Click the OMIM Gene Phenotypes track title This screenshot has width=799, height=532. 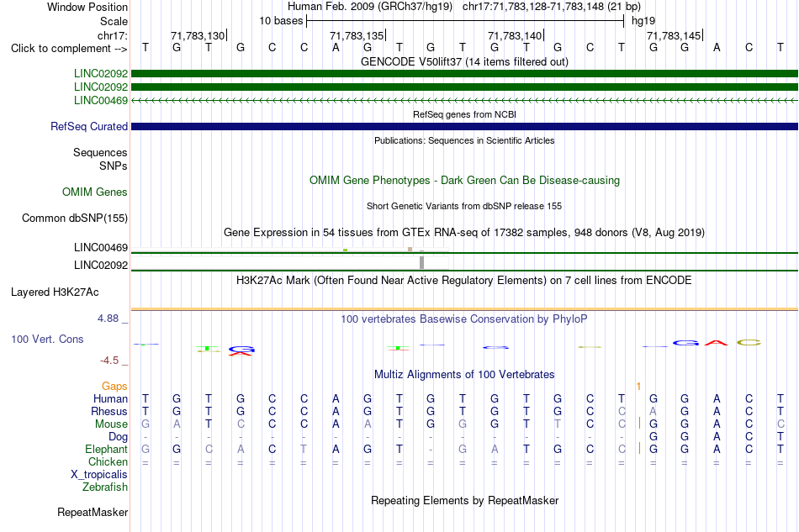464,180
